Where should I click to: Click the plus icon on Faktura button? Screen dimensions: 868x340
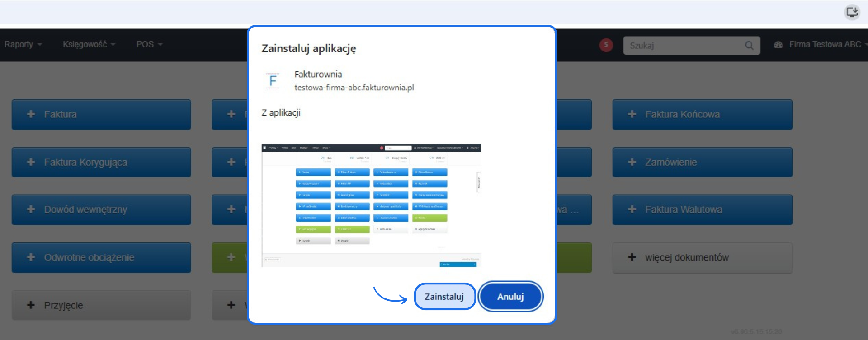point(31,114)
